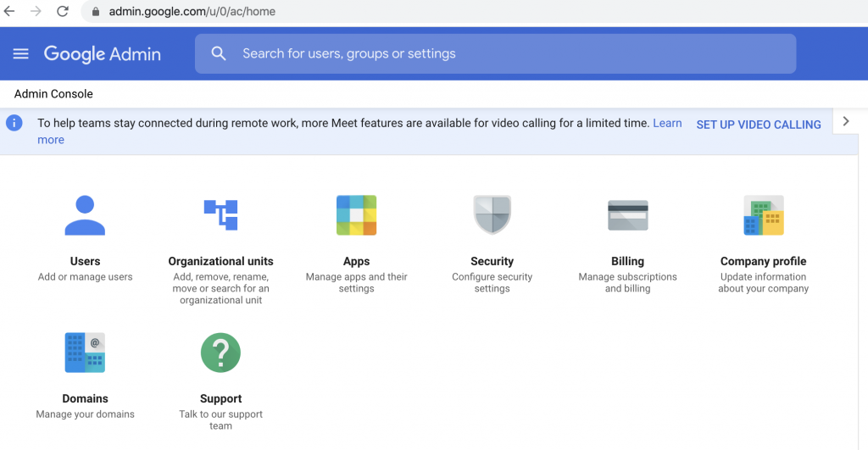The height and width of the screenshot is (450, 868).
Task: Click the Company profile heading
Action: point(764,261)
